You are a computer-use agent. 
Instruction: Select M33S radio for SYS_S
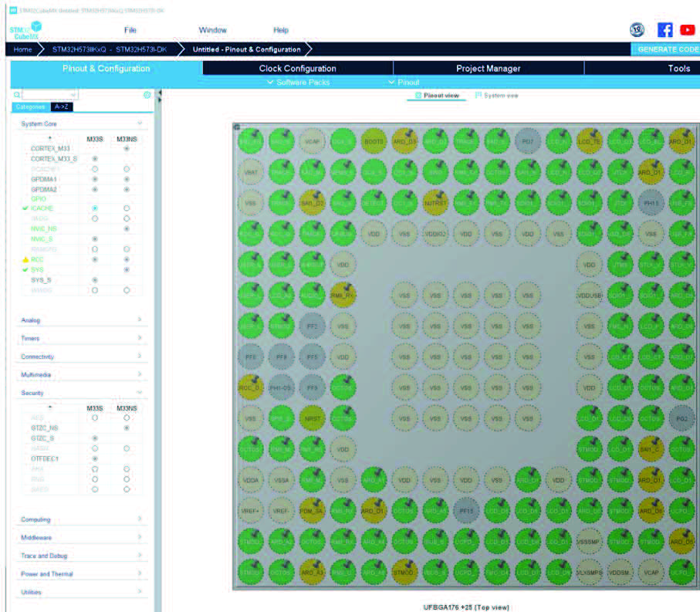[95, 280]
